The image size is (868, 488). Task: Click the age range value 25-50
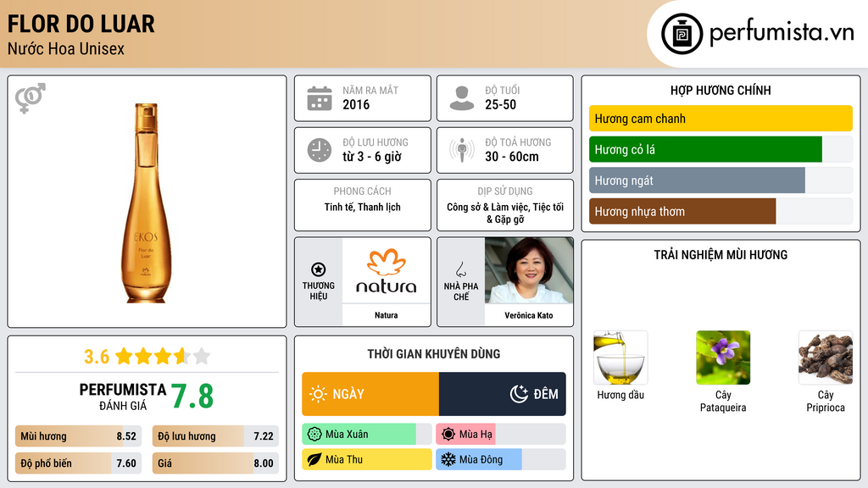(500, 104)
